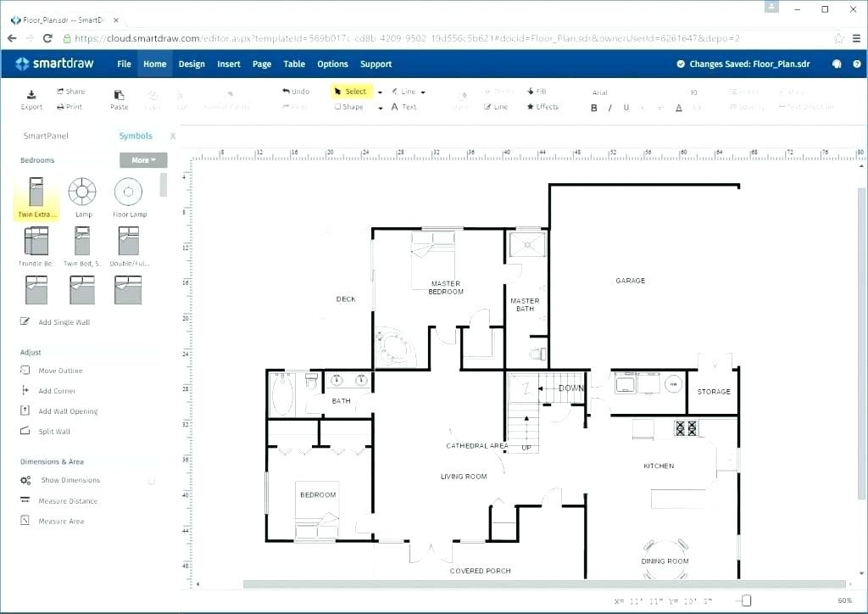Select the Double/Full bed symbol
The width and height of the screenshot is (868, 614).
coord(128,243)
